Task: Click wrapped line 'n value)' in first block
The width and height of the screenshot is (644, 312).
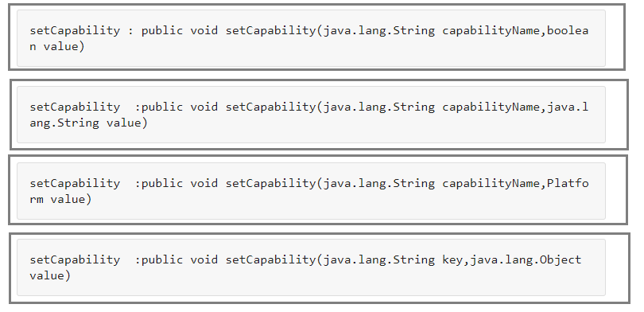Action: (57, 46)
